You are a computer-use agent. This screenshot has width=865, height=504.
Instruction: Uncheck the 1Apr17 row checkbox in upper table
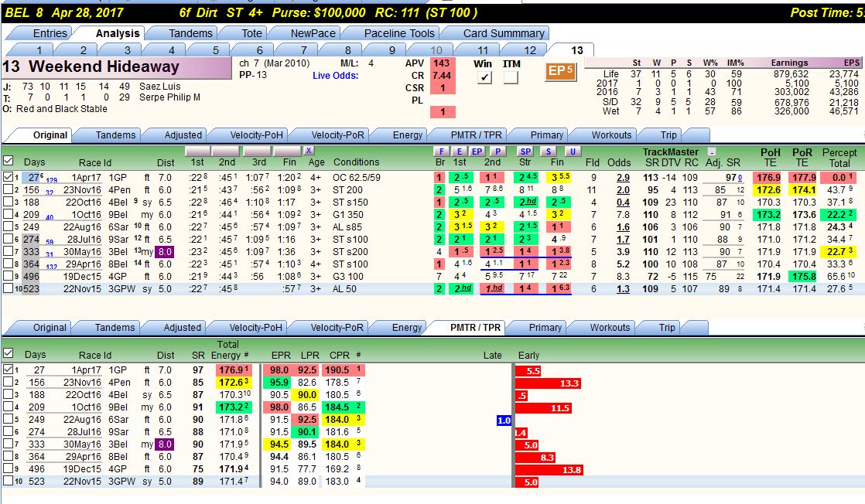9,177
